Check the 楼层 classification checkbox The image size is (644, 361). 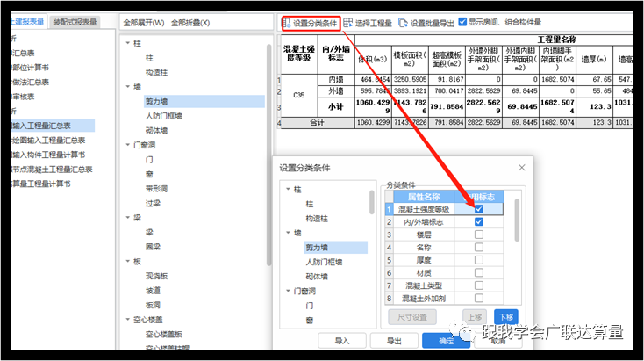478,235
